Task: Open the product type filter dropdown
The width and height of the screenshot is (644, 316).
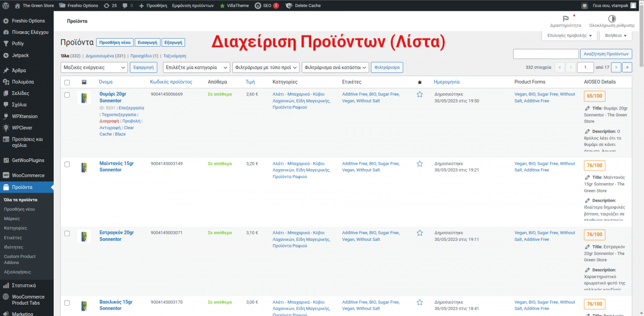Action: (266, 68)
